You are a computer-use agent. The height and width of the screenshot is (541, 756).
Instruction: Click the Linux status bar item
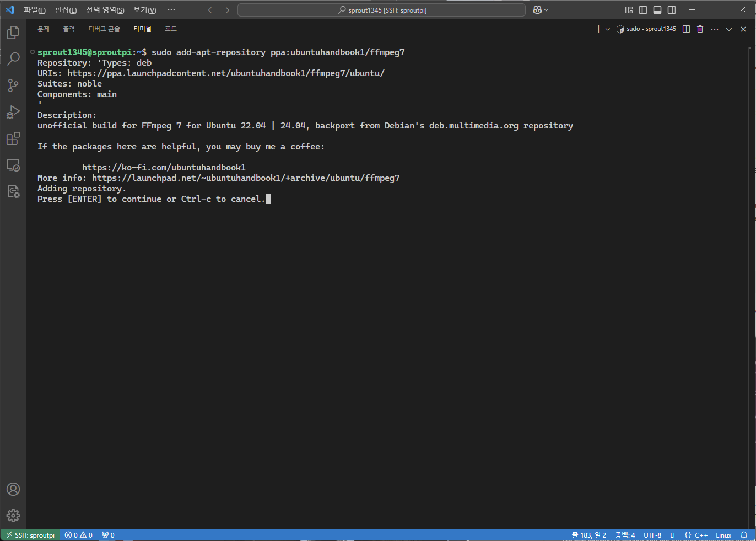(723, 535)
